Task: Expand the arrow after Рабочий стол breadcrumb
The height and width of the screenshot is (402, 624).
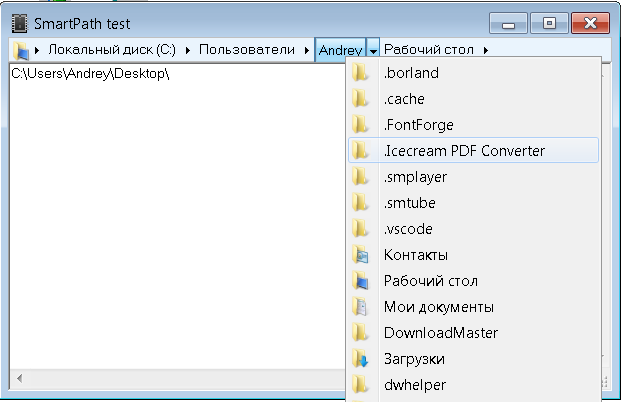Action: [x=485, y=50]
